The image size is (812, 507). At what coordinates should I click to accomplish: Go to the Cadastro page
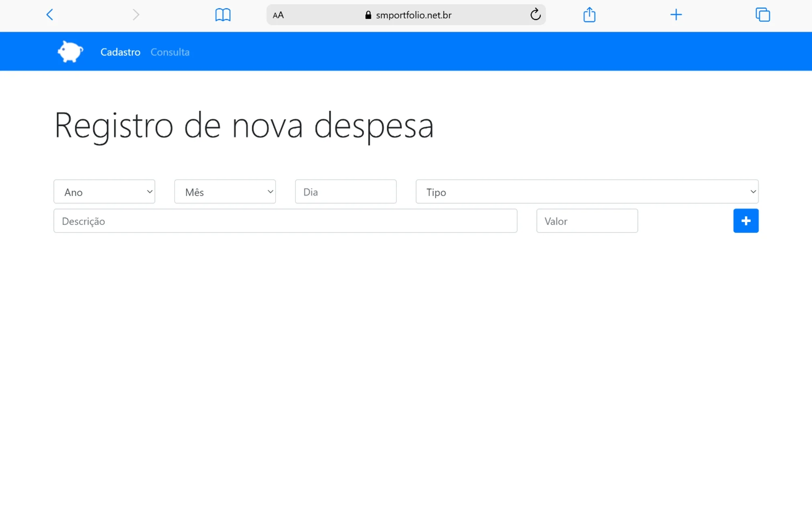point(120,52)
